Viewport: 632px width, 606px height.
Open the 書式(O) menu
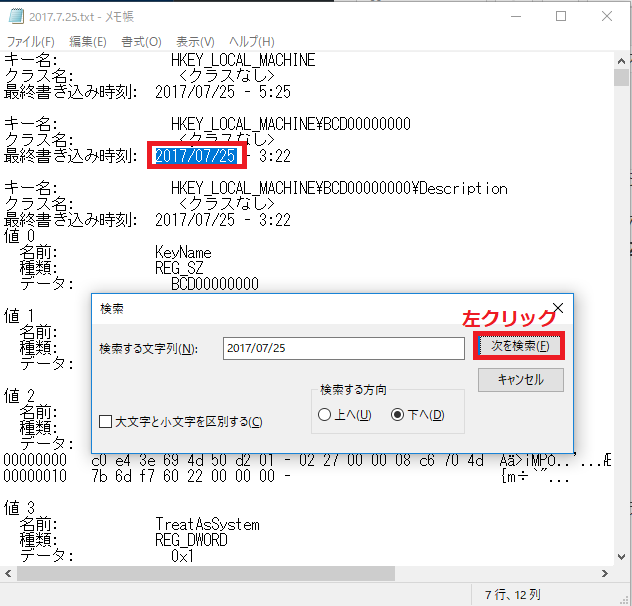click(x=141, y=42)
